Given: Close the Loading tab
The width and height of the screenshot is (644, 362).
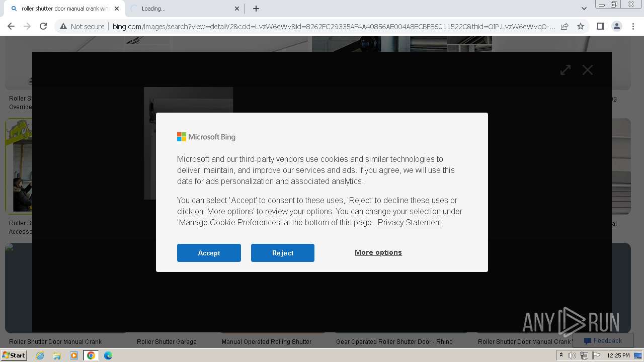Looking at the screenshot, I should click(237, 9).
